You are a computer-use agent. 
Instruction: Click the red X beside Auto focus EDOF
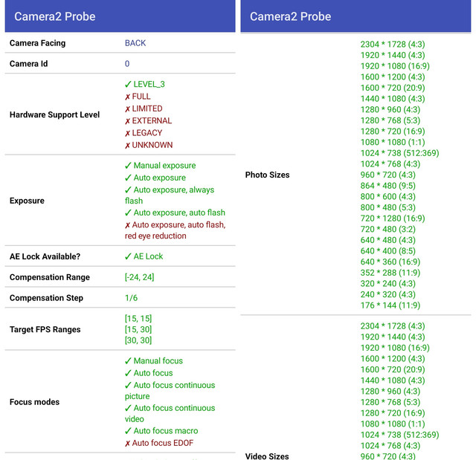pyautogui.click(x=127, y=444)
